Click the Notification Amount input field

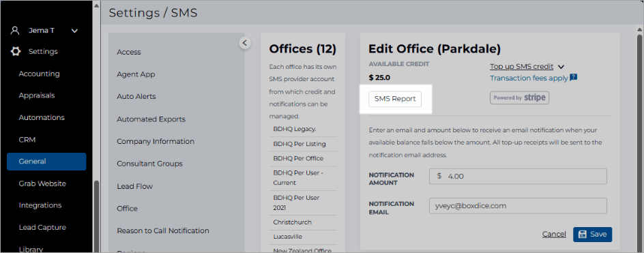pos(518,176)
